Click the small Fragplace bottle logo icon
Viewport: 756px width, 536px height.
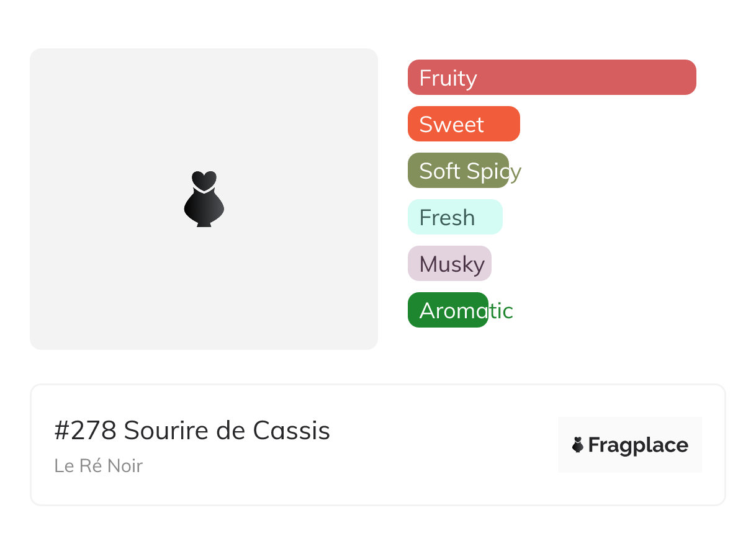click(578, 445)
